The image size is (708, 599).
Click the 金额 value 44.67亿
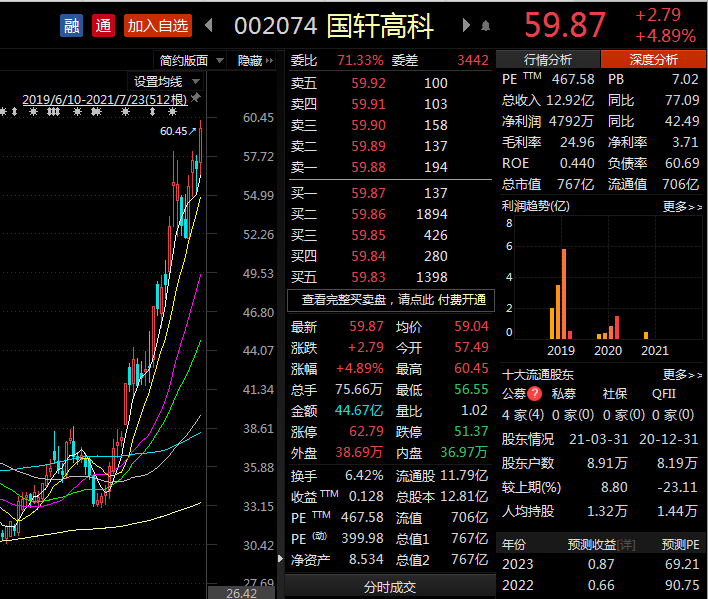359,410
